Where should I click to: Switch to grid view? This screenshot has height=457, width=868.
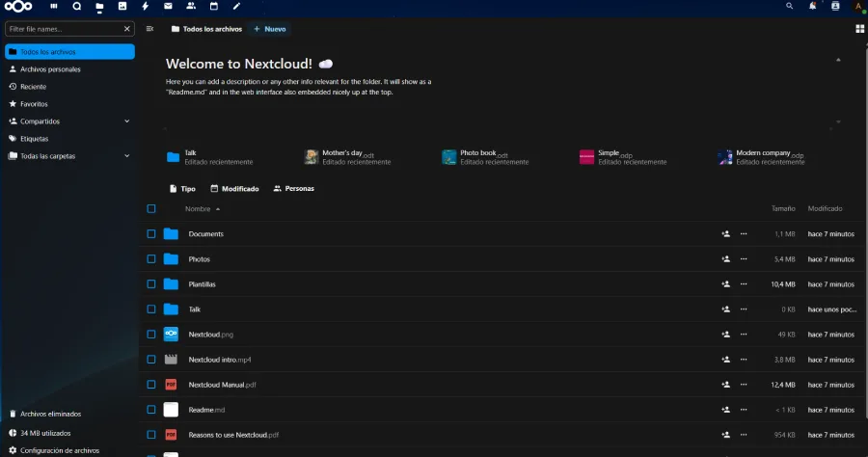tap(858, 29)
